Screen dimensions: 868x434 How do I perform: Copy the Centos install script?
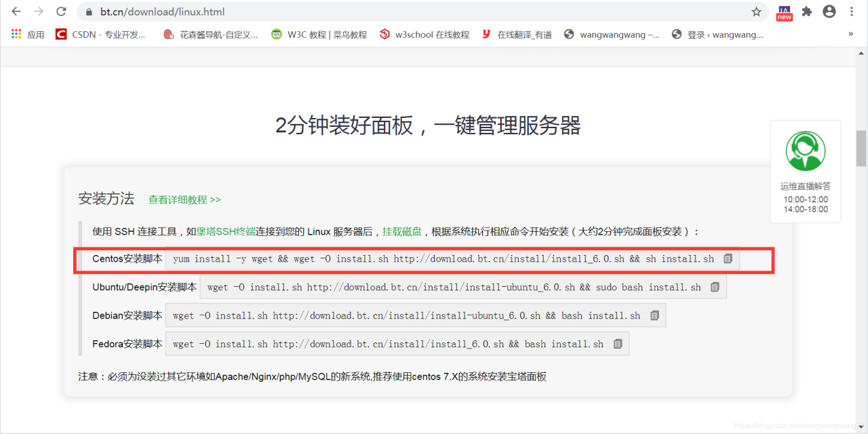point(728,259)
